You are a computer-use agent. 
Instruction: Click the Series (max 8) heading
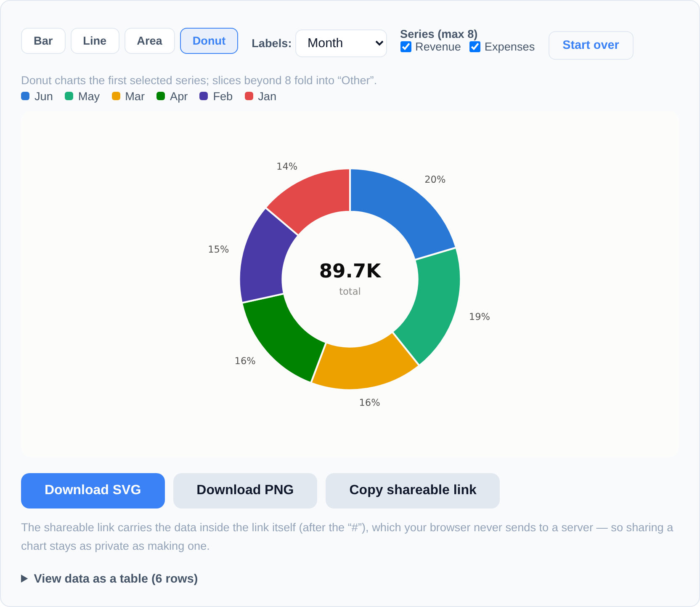pyautogui.click(x=439, y=34)
